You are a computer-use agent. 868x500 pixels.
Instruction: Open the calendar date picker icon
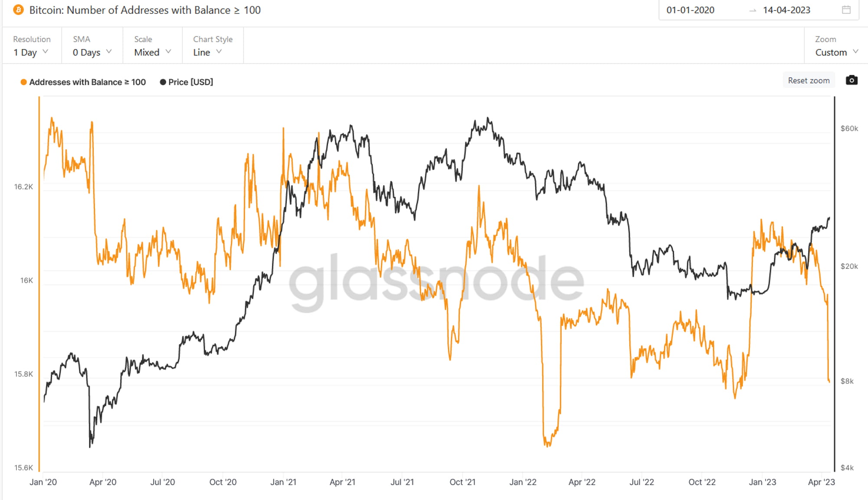(846, 10)
